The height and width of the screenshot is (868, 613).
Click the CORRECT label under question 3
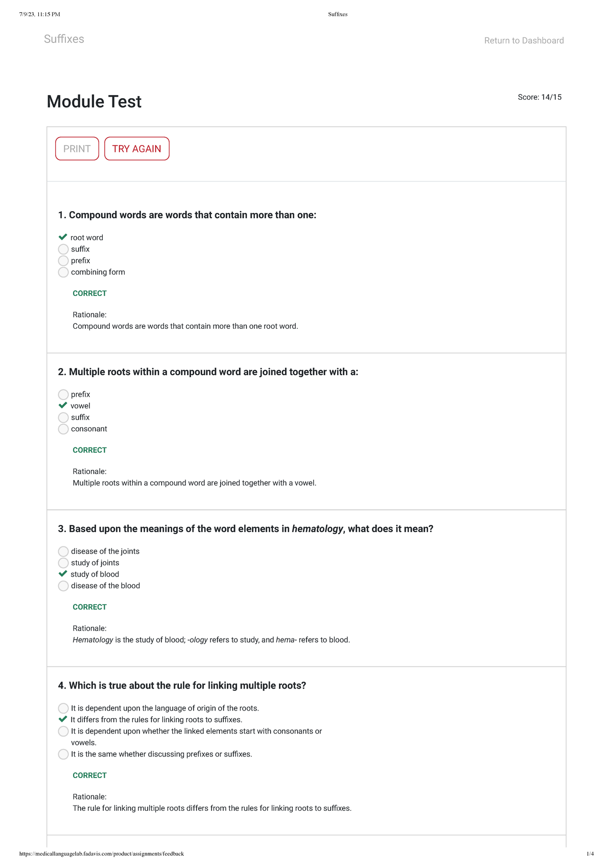click(89, 607)
